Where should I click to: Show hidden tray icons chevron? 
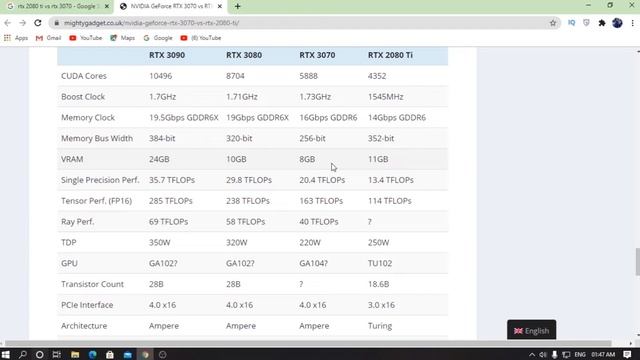(532, 355)
